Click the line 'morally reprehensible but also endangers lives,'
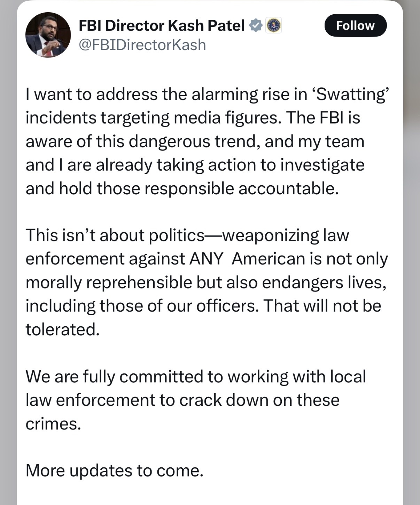 [206, 282]
